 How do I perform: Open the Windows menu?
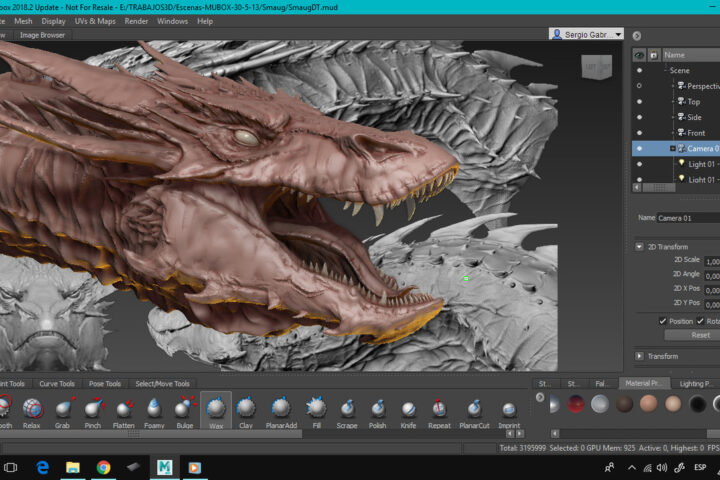172,21
